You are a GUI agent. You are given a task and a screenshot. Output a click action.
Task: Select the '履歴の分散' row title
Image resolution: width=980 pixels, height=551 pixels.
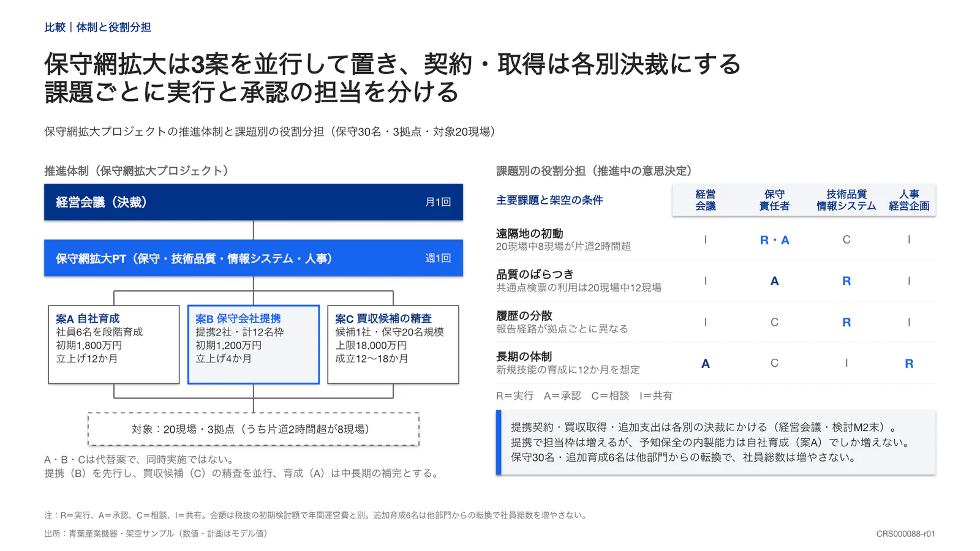point(524,315)
